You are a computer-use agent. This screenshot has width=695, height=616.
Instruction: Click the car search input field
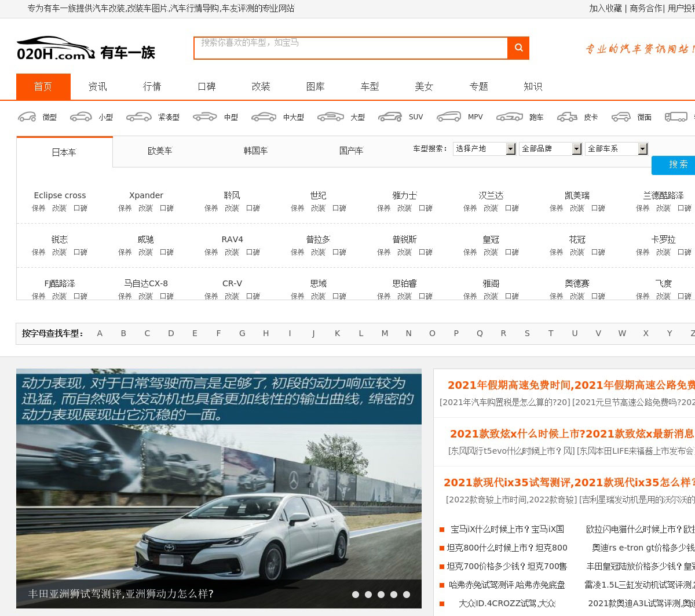pos(350,48)
